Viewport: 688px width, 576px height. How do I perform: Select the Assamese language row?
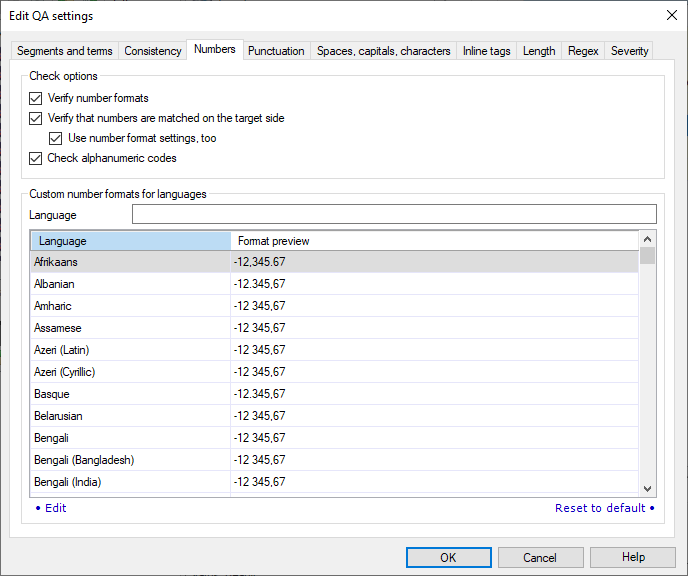click(334, 328)
